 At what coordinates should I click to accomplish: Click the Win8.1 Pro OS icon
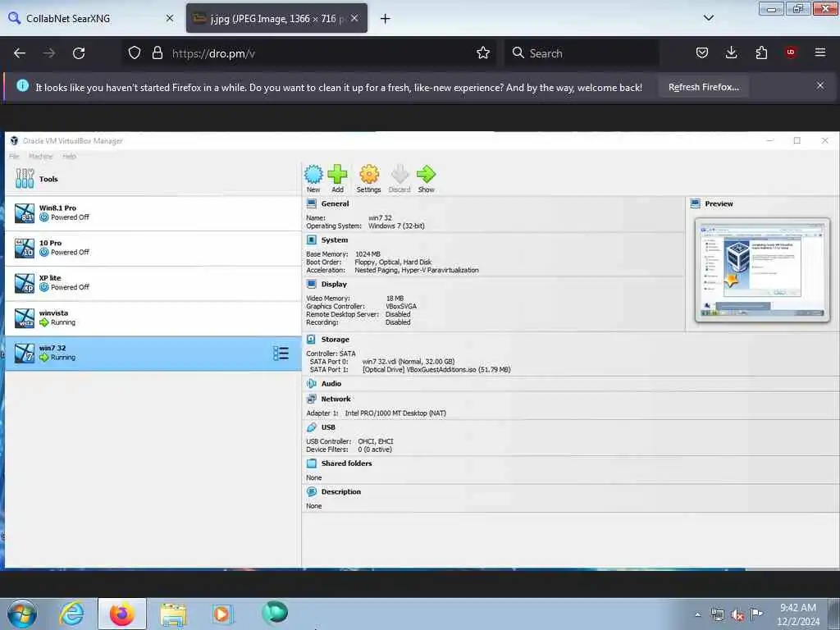(24, 212)
